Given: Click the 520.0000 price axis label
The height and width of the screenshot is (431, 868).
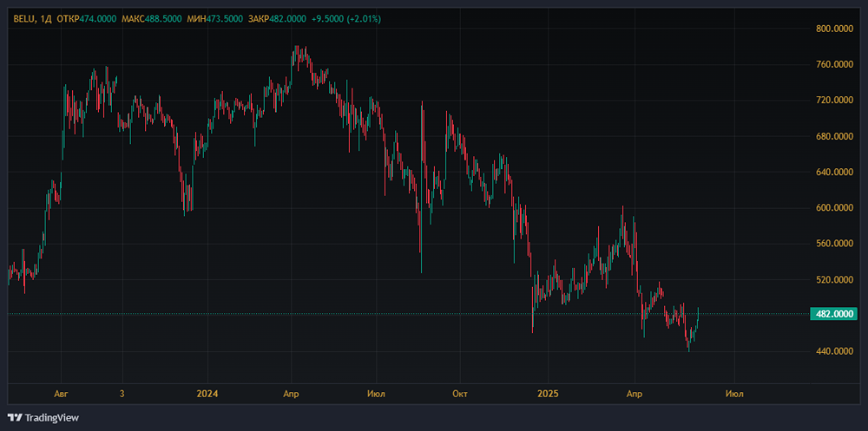Looking at the screenshot, I should [838, 280].
